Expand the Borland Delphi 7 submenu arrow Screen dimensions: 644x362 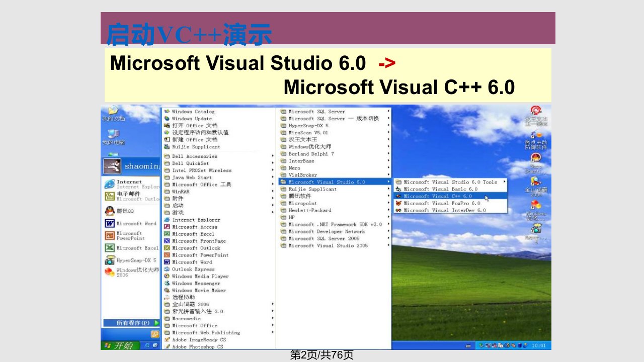(x=389, y=154)
